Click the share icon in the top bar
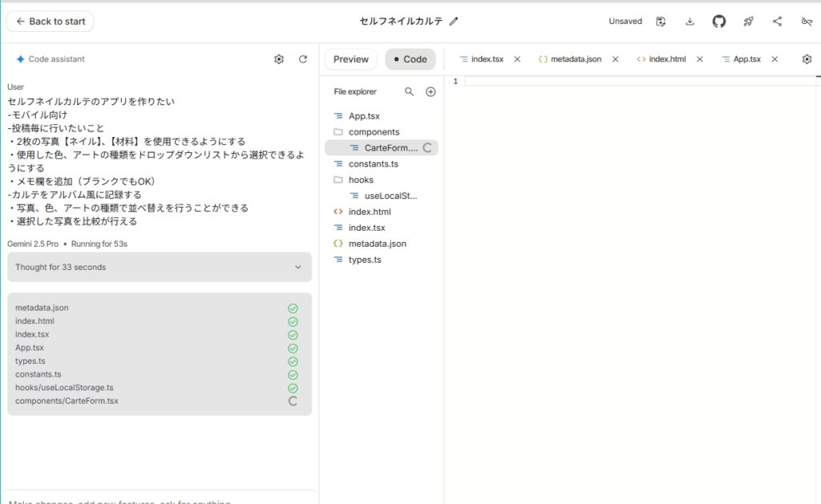 coord(777,22)
